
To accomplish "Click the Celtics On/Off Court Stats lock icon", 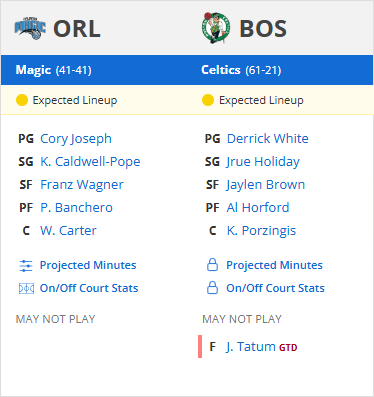I will 212,288.
